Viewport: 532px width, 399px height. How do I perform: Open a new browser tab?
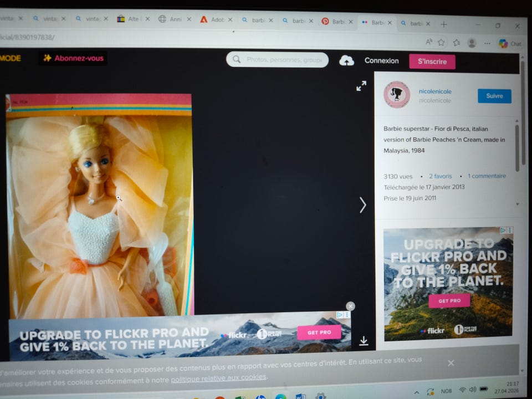coord(444,24)
